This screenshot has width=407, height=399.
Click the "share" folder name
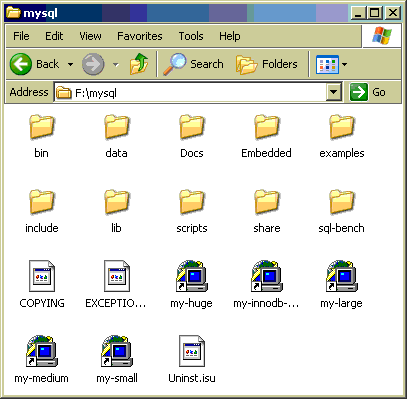tap(267, 228)
